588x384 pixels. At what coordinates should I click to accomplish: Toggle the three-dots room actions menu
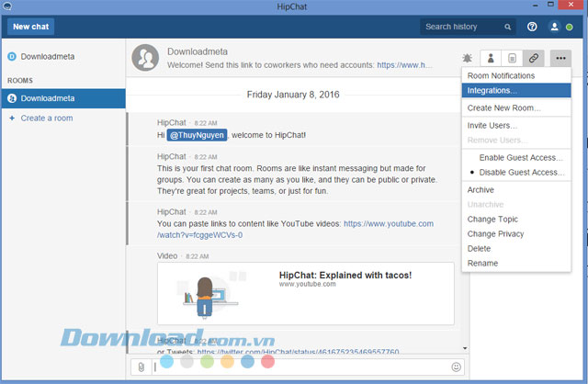(560, 58)
